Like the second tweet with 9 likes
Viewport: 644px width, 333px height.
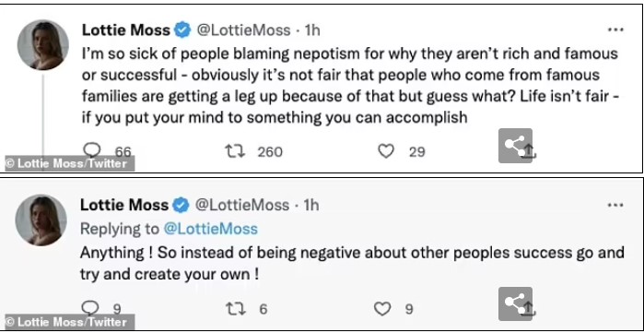click(382, 309)
